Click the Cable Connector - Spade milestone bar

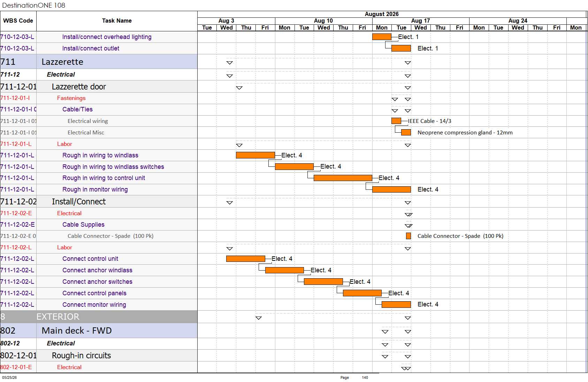point(408,236)
